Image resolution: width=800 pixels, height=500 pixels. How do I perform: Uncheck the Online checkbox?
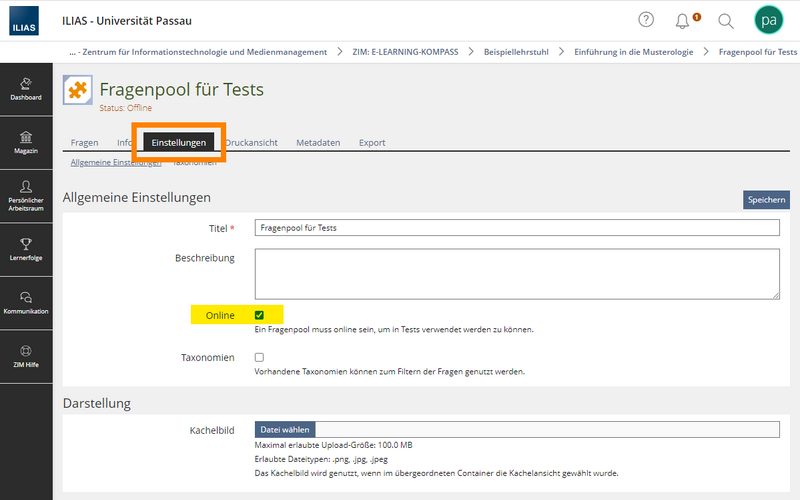click(x=259, y=315)
